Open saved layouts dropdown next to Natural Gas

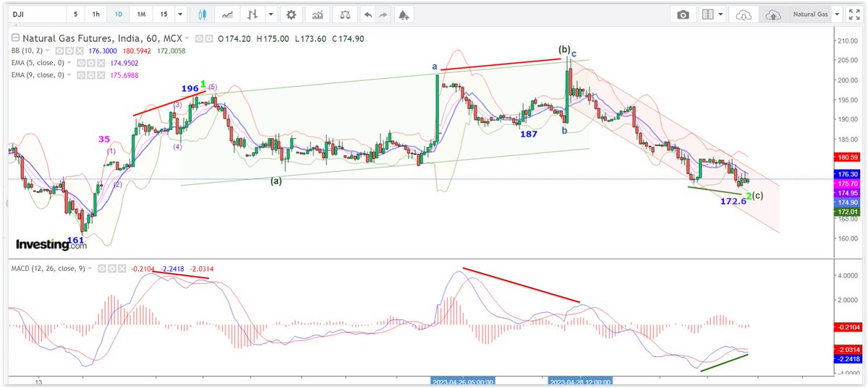838,14
